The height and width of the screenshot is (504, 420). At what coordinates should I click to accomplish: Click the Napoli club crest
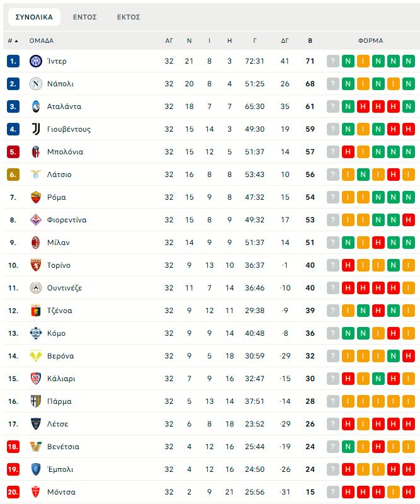click(35, 84)
